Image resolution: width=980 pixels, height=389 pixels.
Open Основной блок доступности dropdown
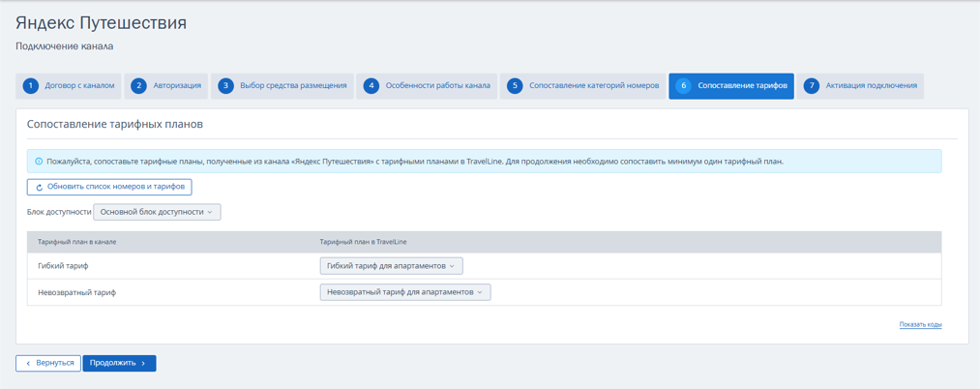click(157, 212)
